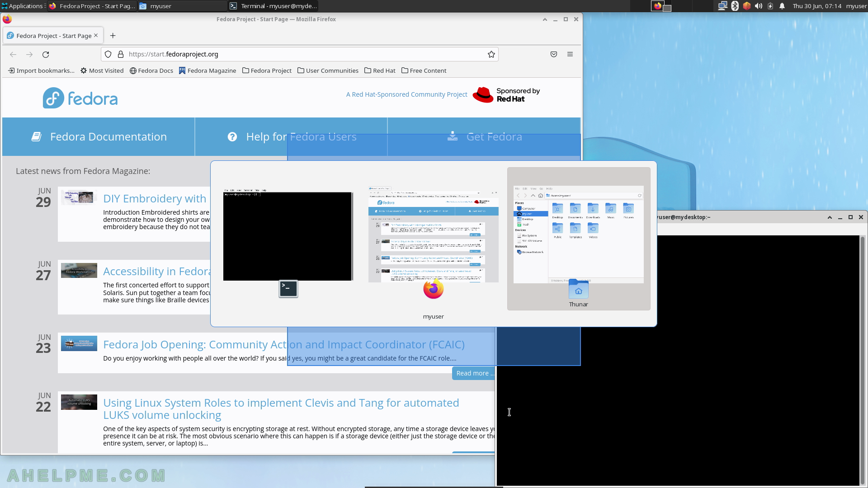
Task: Expand the User Communities bookmarks folder
Action: (x=328, y=70)
